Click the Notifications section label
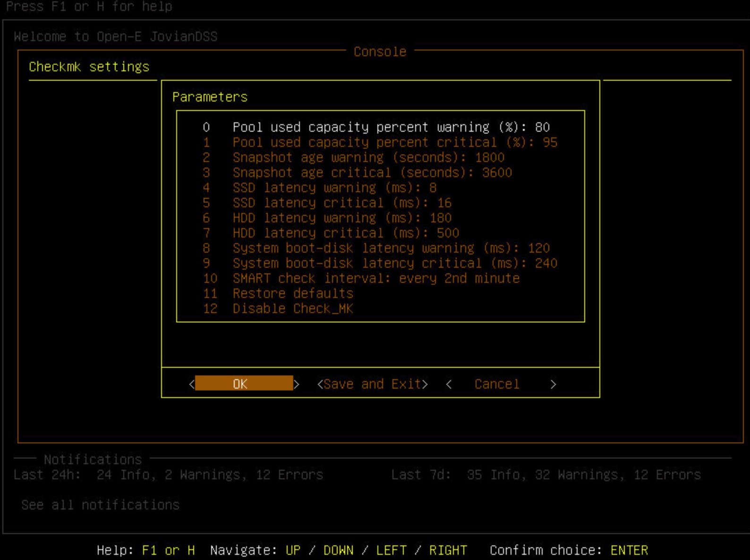 pyautogui.click(x=93, y=459)
